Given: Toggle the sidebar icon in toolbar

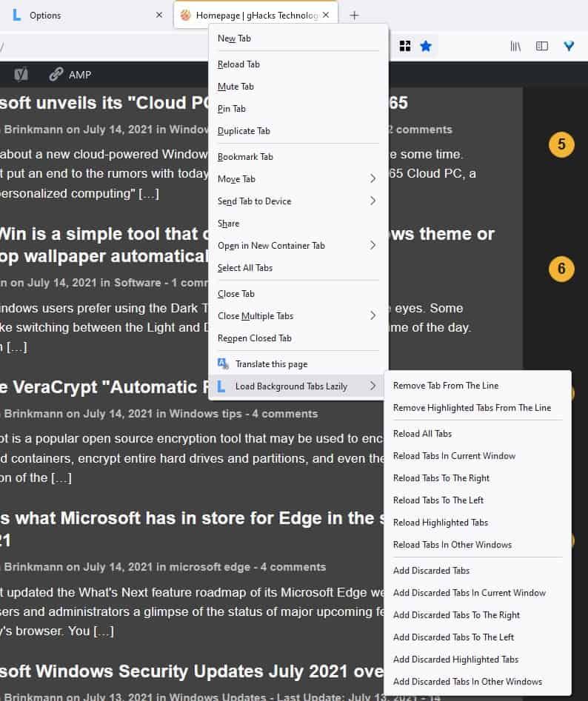Looking at the screenshot, I should [x=542, y=46].
